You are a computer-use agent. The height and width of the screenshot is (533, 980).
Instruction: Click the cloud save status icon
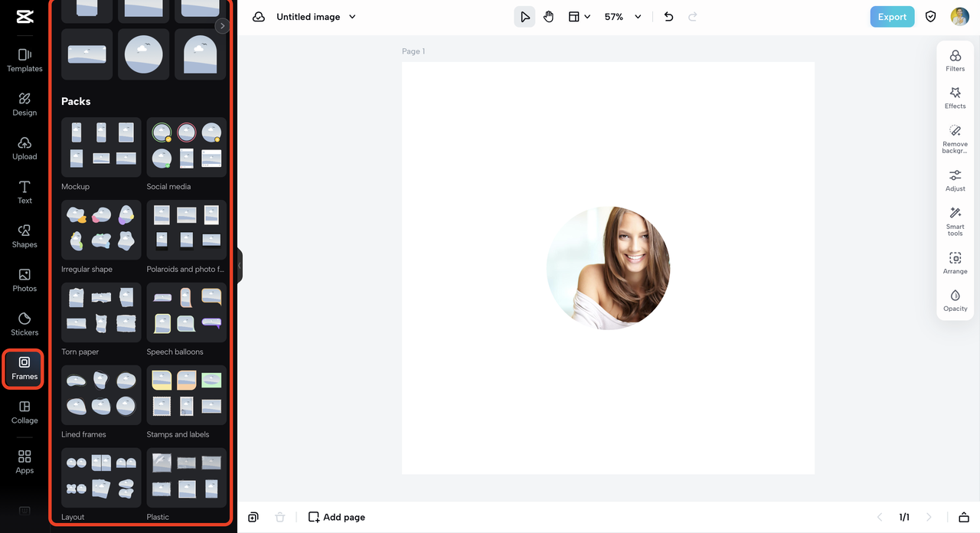click(x=259, y=17)
